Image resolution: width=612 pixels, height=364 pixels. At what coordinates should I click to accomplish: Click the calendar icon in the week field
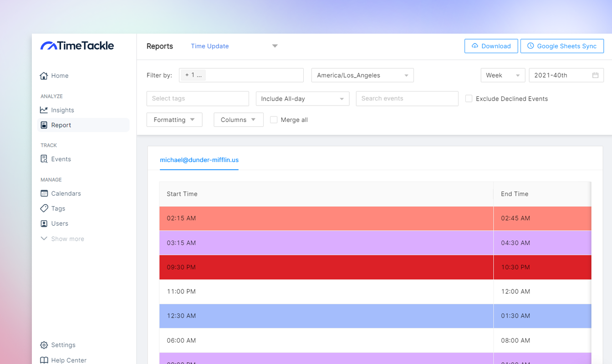coord(595,75)
